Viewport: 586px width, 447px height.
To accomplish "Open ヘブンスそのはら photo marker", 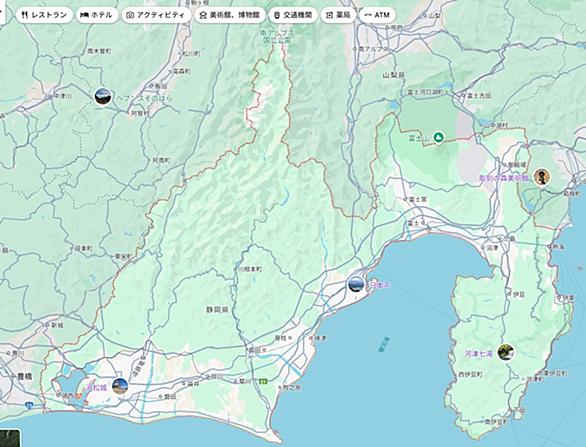I will coord(103,96).
